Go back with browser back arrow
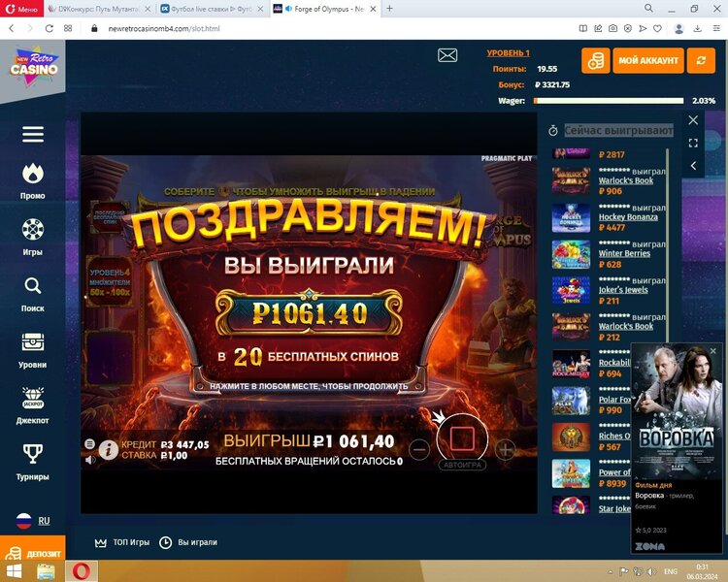Image resolution: width=728 pixels, height=582 pixels. tap(12, 28)
